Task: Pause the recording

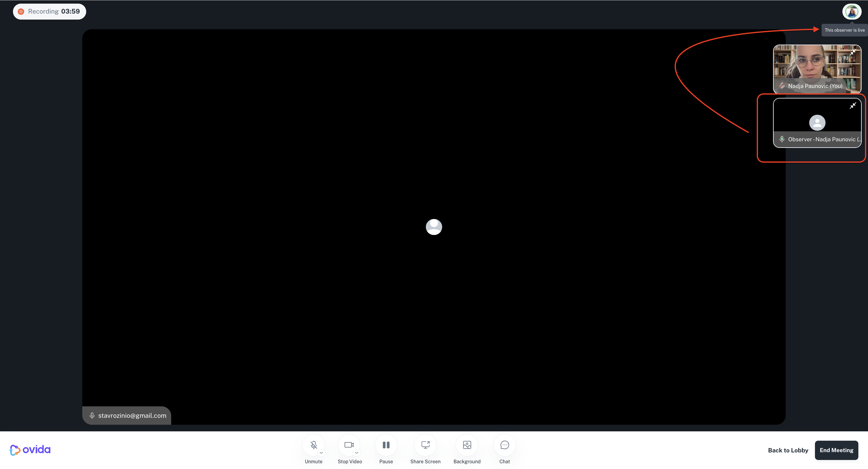Action: 386,445
